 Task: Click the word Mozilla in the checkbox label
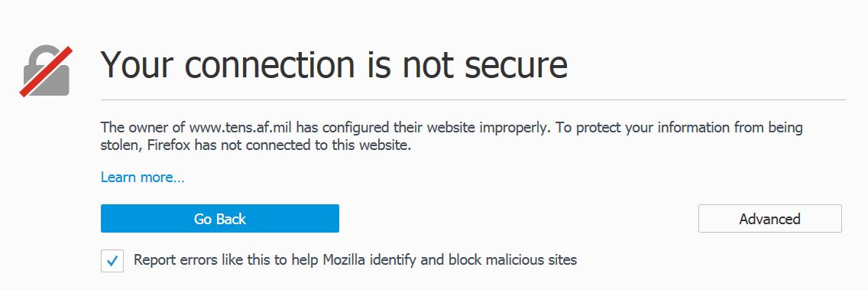point(345,259)
